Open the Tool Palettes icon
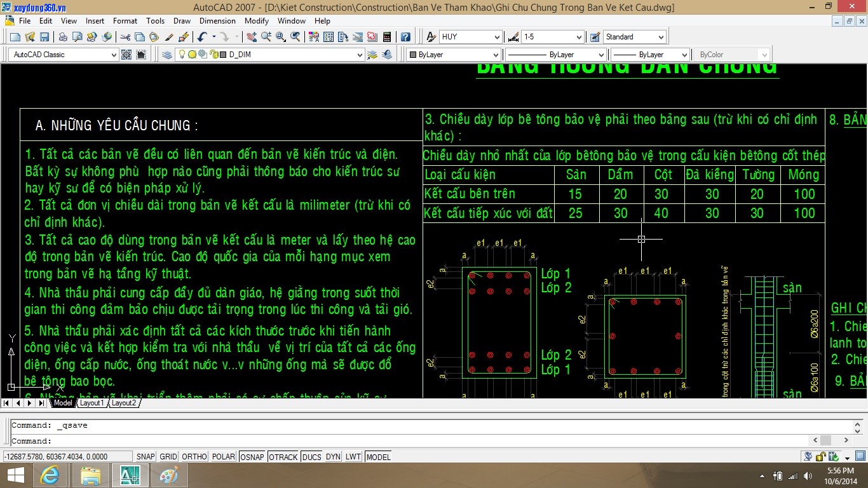This screenshot has height=488, width=868. tap(343, 37)
